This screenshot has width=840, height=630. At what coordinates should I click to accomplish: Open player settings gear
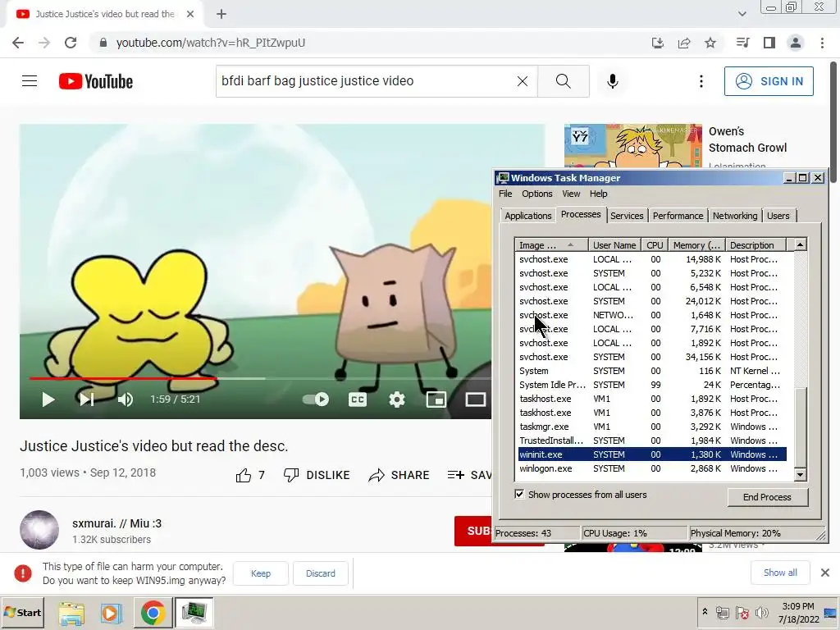[397, 399]
